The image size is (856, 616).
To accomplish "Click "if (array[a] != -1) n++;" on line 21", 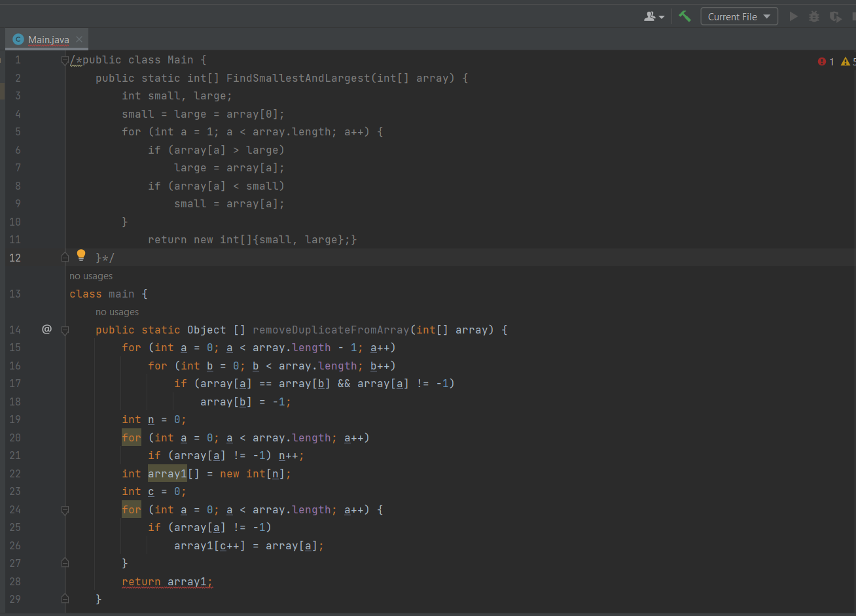I will [226, 456].
